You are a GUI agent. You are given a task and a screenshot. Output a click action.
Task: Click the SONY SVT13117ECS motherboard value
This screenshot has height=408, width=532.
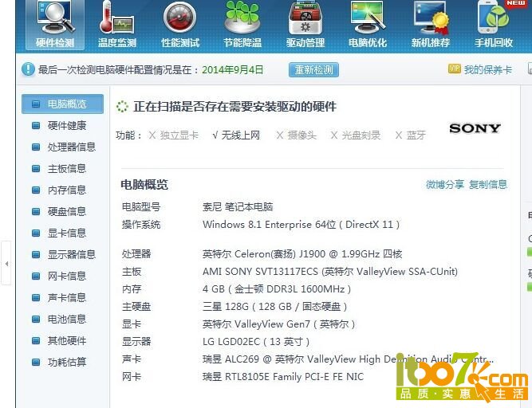coord(330,272)
